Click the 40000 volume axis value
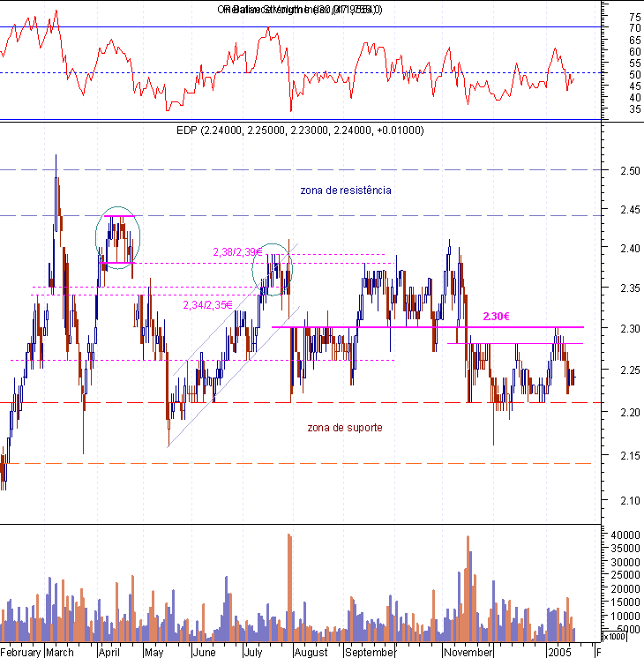This screenshot has height=658, width=644. [625, 535]
